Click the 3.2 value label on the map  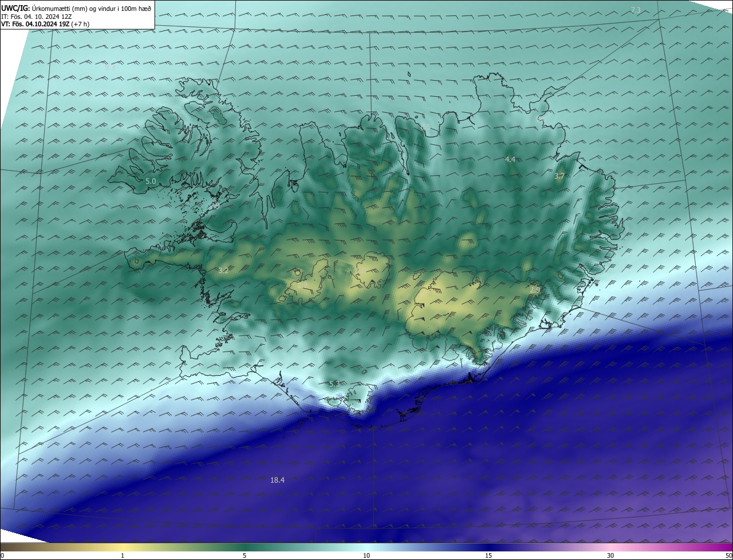223,271
